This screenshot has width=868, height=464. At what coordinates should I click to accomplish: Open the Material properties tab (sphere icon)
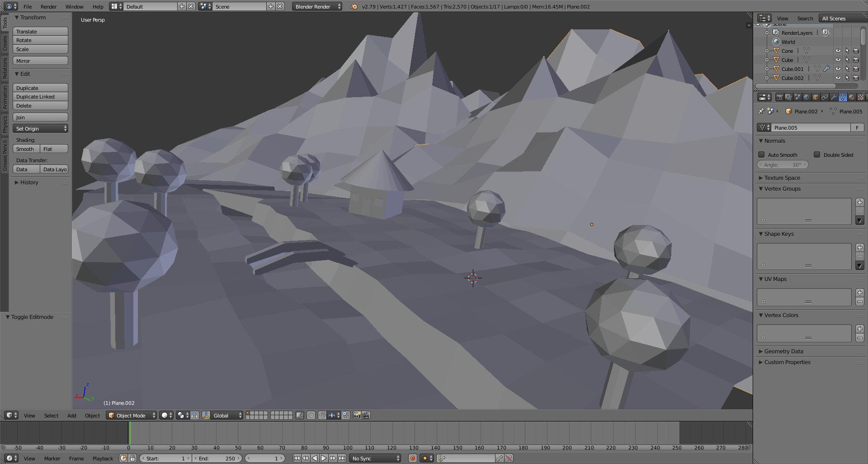click(x=852, y=97)
